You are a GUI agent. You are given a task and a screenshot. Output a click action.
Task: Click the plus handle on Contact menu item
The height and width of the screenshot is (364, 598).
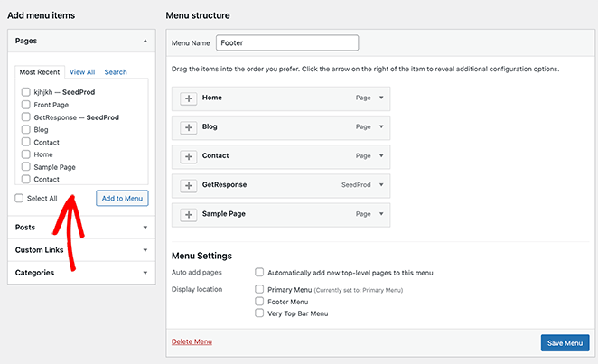click(189, 156)
